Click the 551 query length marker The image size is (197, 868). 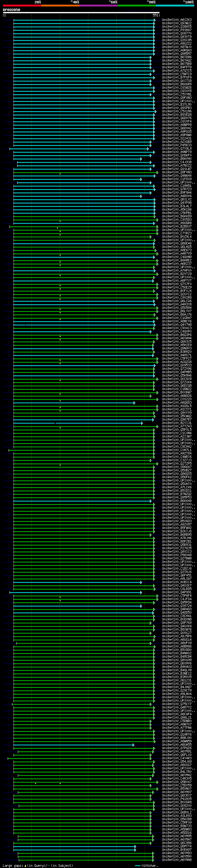155,15
